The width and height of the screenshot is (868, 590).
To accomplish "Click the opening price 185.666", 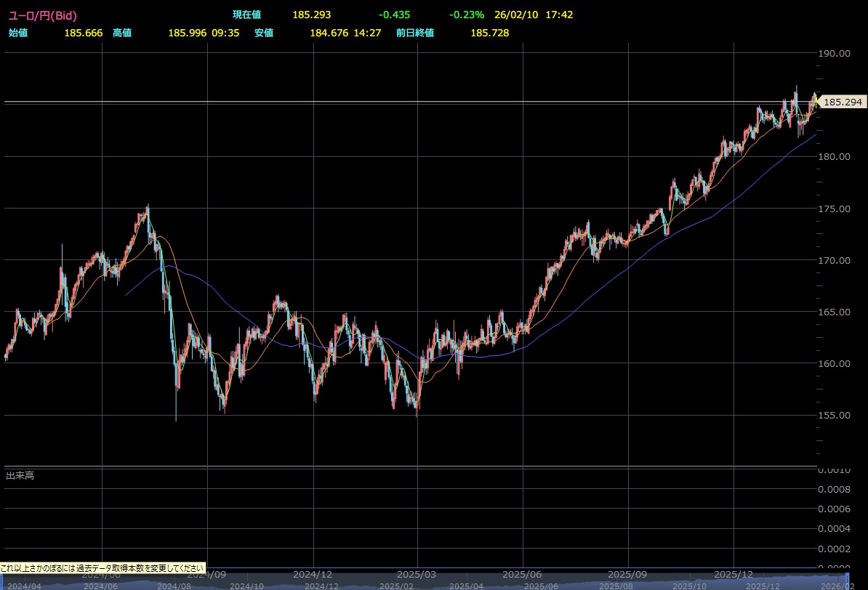I will click(84, 33).
